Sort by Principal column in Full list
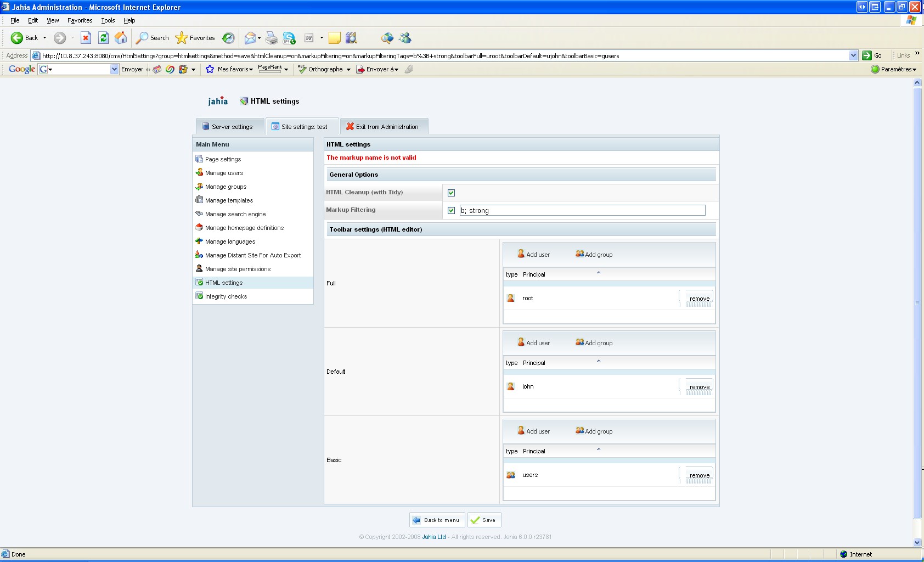 534,274
